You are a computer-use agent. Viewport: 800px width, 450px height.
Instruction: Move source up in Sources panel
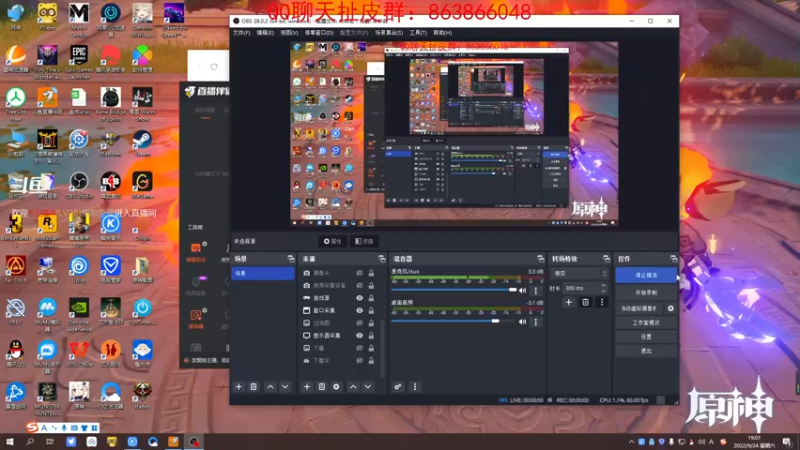(x=353, y=387)
